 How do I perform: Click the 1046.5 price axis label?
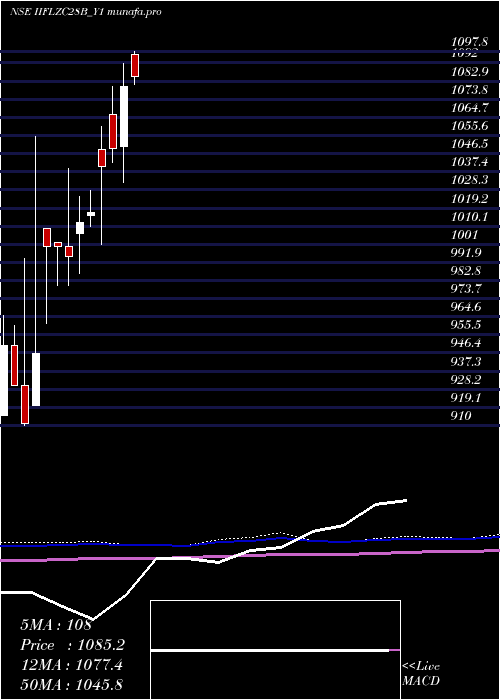(x=470, y=144)
